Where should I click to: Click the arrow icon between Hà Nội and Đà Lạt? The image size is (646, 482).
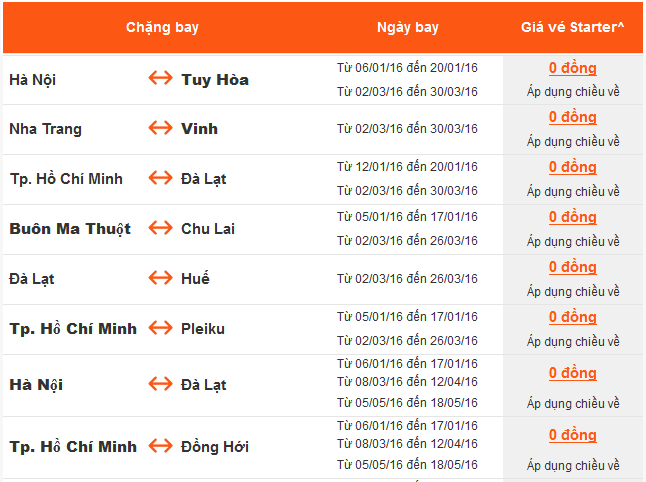[160, 384]
